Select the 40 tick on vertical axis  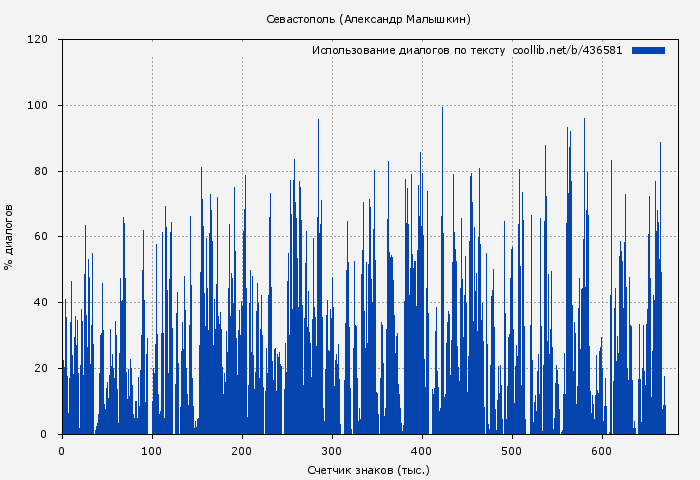pos(41,303)
